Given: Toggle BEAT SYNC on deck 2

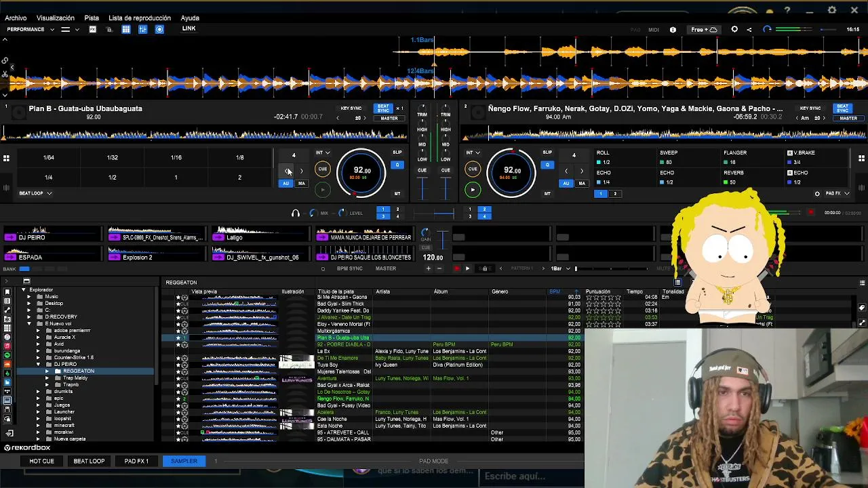Looking at the screenshot, I should click(x=843, y=108).
